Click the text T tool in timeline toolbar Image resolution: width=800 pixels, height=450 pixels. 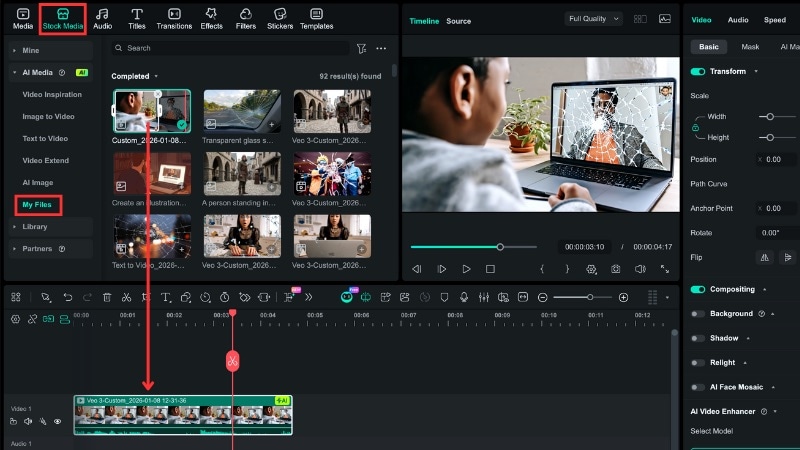(165, 297)
